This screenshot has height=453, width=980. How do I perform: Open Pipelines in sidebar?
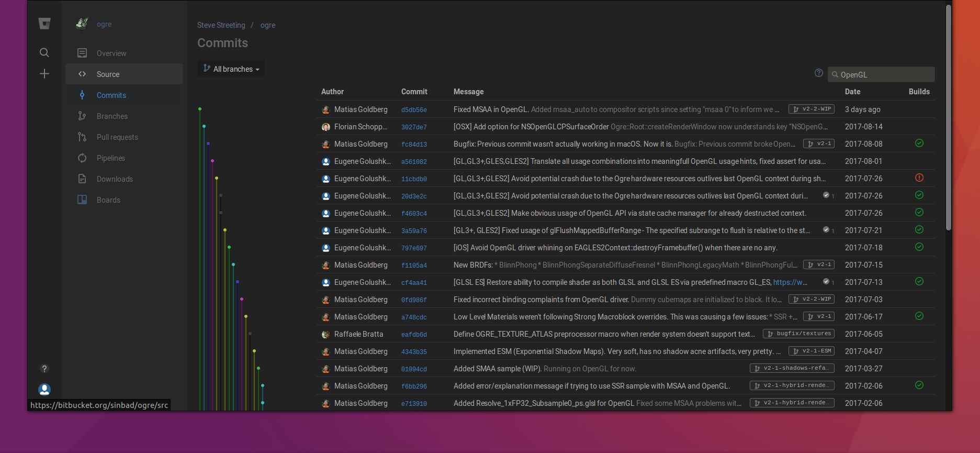coord(124,158)
